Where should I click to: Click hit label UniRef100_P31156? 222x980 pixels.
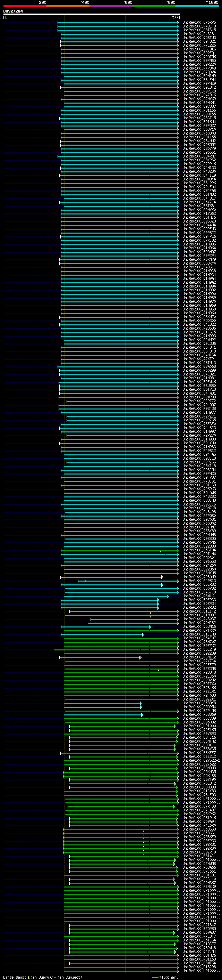click(199, 110)
